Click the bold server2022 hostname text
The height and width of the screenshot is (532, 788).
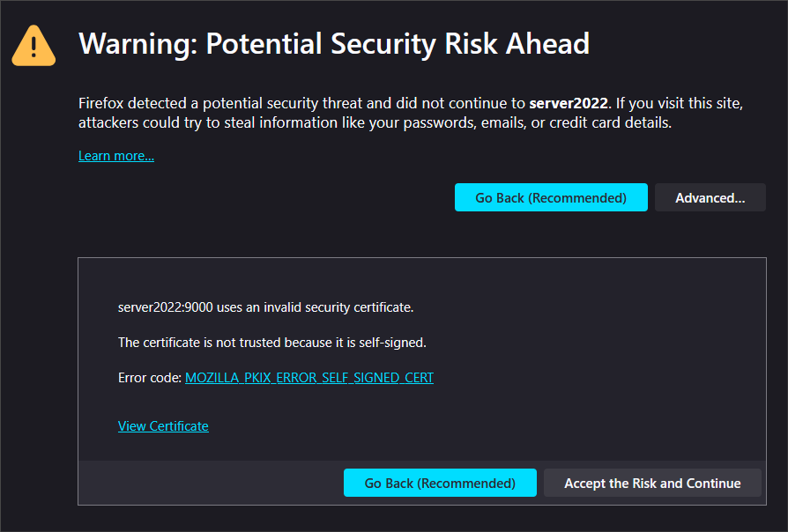[x=569, y=103]
